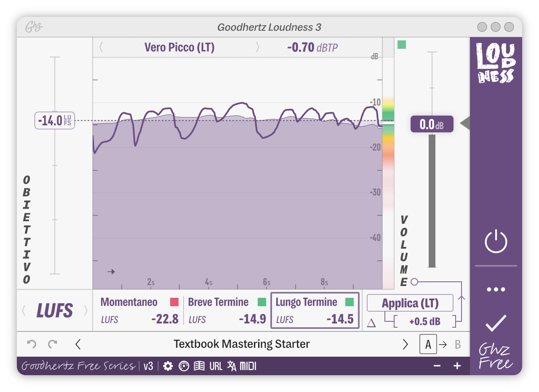Click the 8s mark on the time axis

point(324,282)
